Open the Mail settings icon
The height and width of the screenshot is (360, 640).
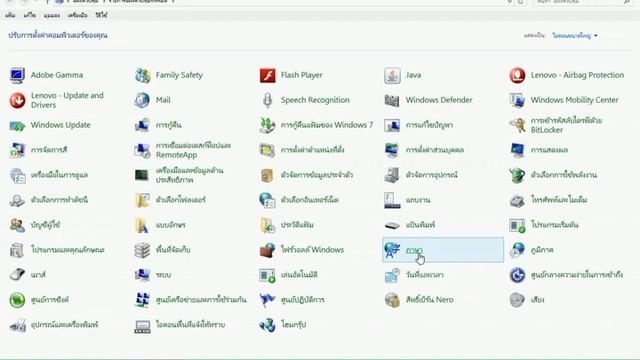coord(142,100)
